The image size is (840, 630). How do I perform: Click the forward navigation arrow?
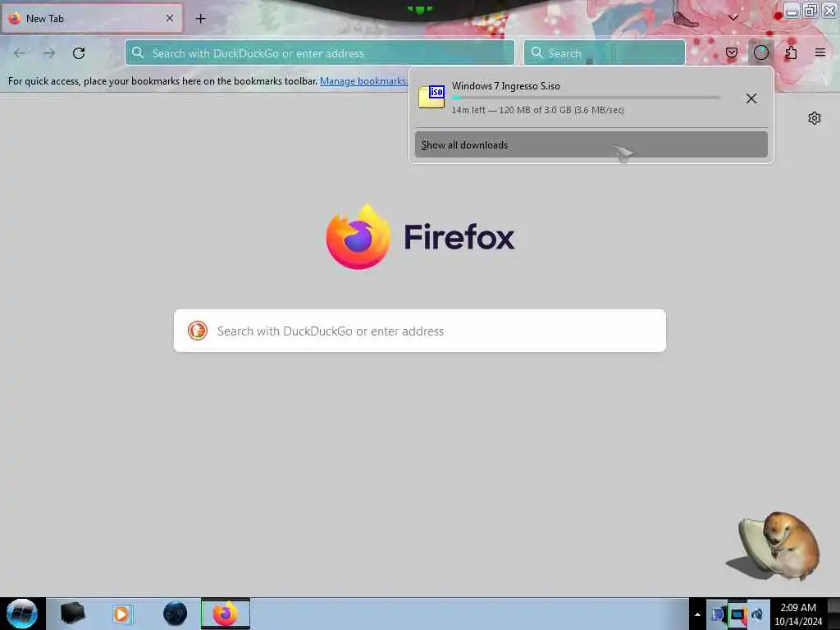(49, 53)
